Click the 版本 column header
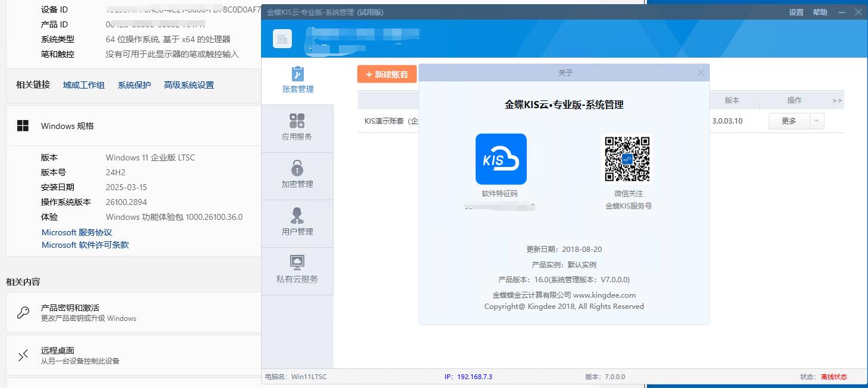Image resolution: width=868 pixels, height=388 pixels. pos(732,100)
